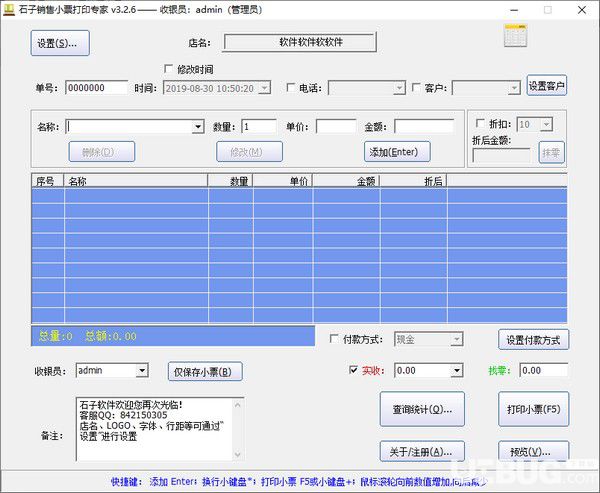Uncheck the 实收 checkbox
This screenshot has width=600, height=493.
click(354, 370)
